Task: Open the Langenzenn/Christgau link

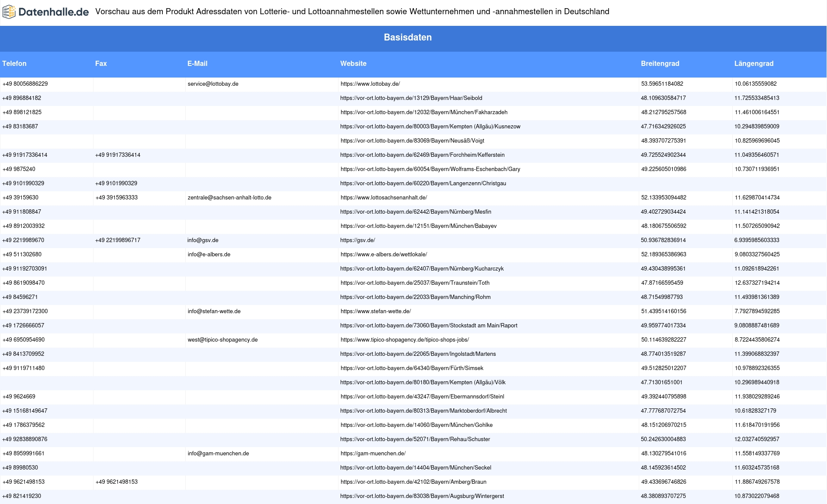Action: (x=423, y=184)
